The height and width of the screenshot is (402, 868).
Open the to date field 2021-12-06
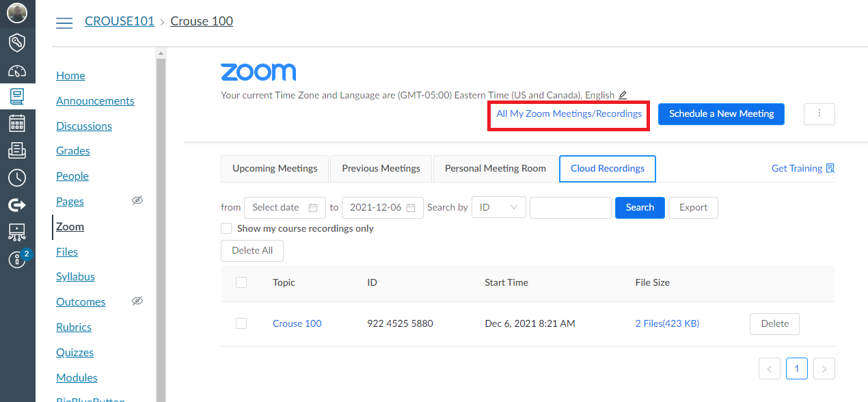coord(382,207)
